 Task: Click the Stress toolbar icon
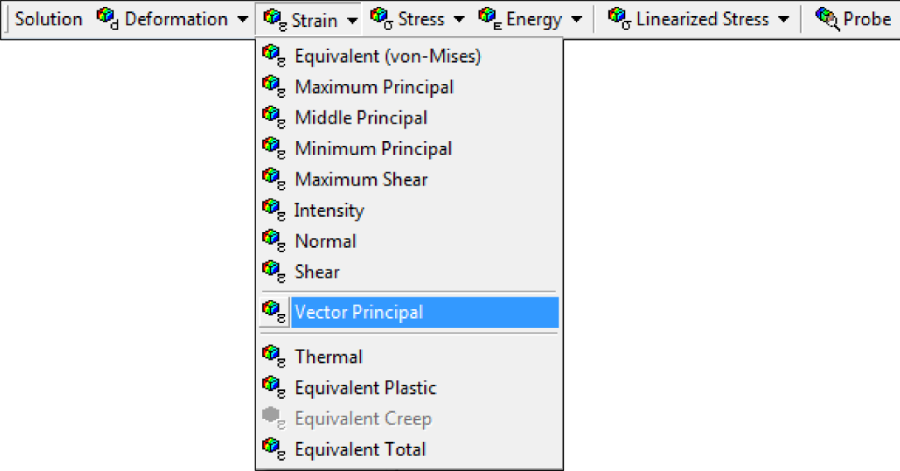pyautogui.click(x=381, y=19)
